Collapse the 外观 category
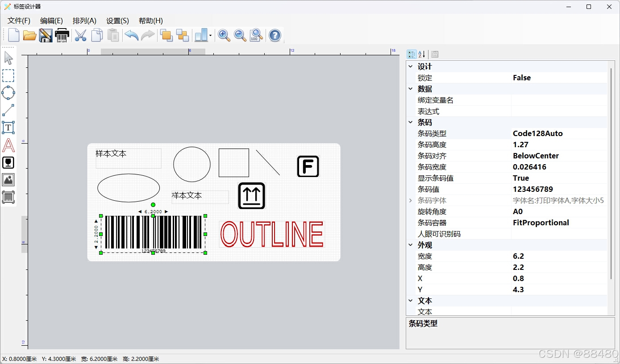This screenshot has height=364, width=620. click(411, 245)
